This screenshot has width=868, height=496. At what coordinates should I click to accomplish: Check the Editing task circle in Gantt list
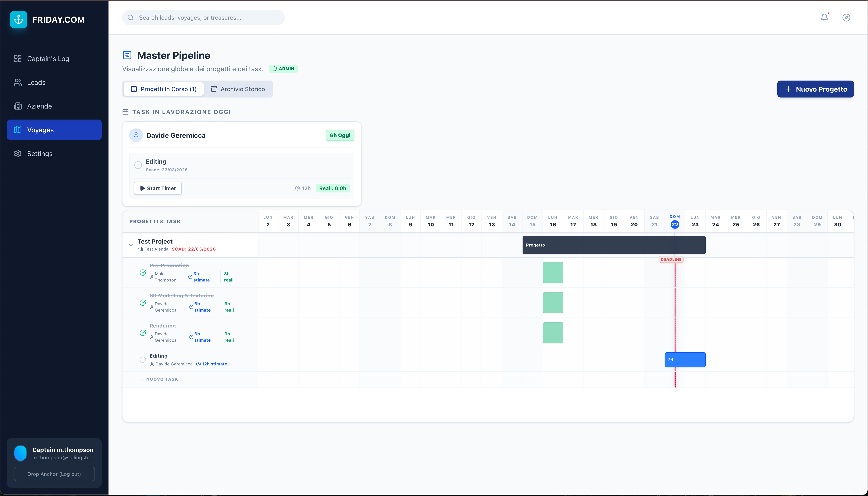143,360
